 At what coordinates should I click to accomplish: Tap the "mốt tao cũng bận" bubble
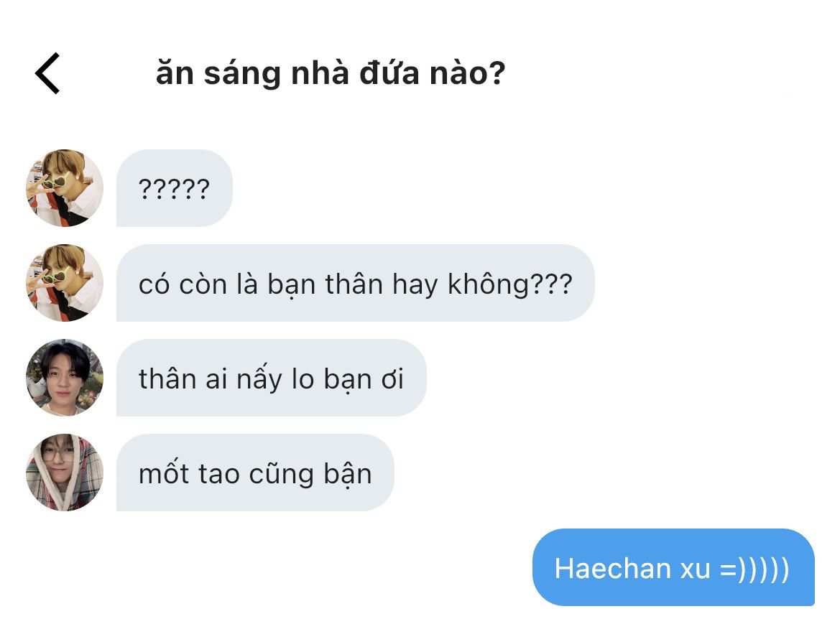click(x=255, y=473)
